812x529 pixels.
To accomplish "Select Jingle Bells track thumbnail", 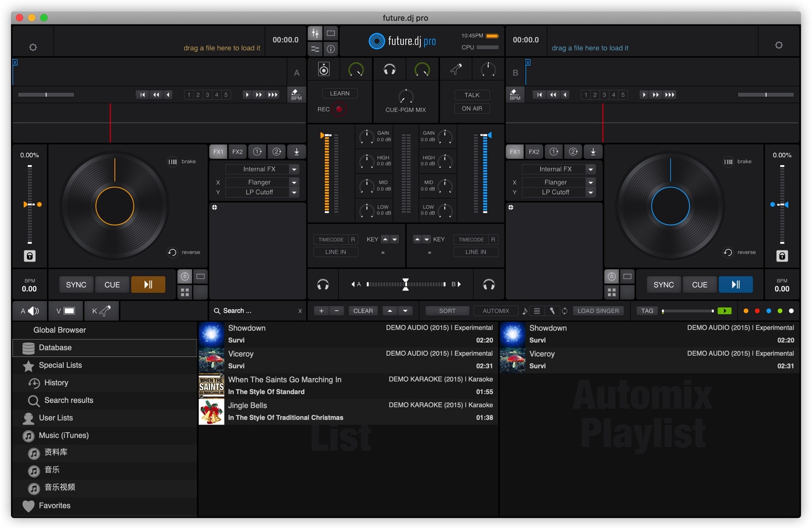I will [x=212, y=412].
